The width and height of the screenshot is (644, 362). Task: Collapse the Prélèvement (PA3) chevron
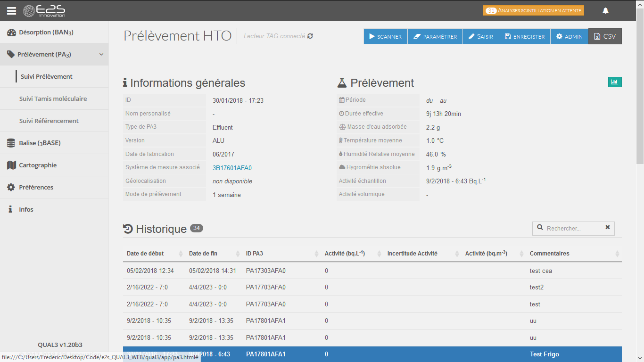pyautogui.click(x=101, y=55)
